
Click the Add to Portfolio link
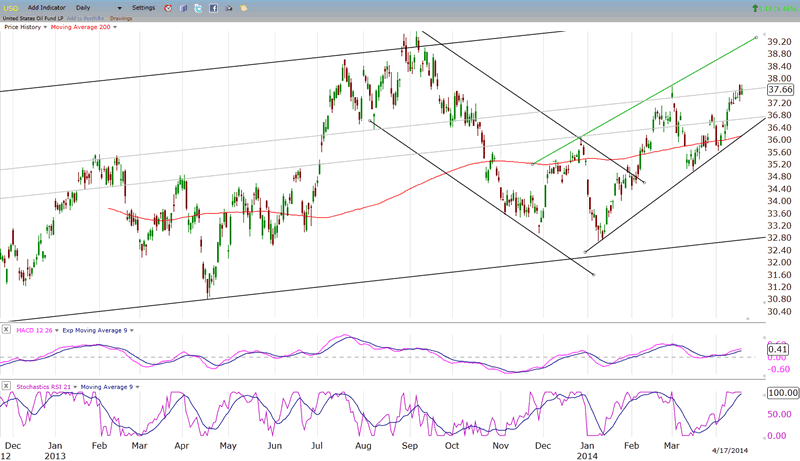[x=85, y=18]
